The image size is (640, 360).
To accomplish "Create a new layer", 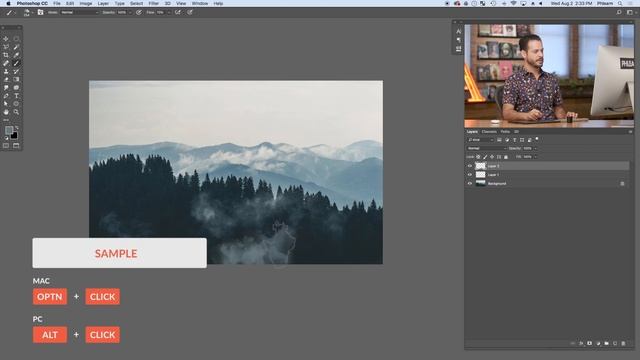I will 615,344.
